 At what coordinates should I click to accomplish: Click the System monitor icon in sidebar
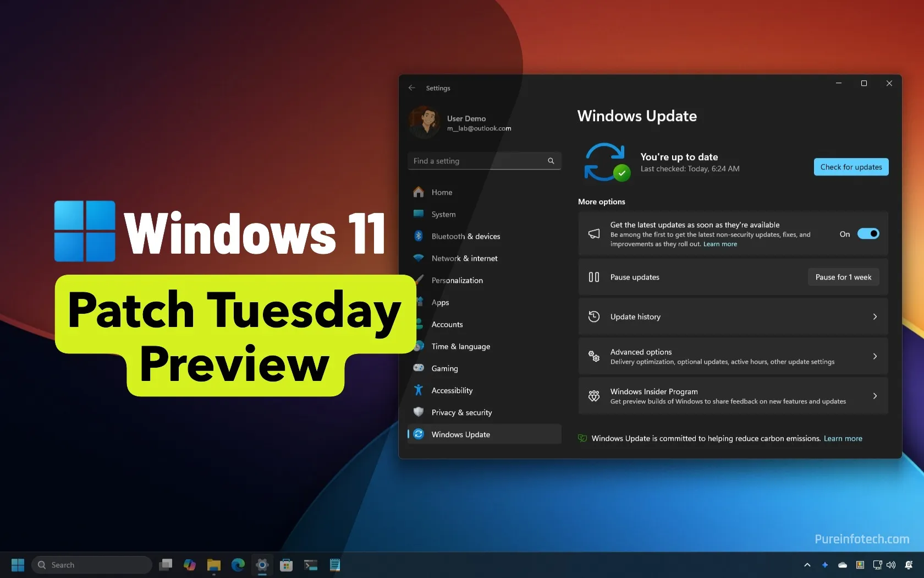pos(419,214)
